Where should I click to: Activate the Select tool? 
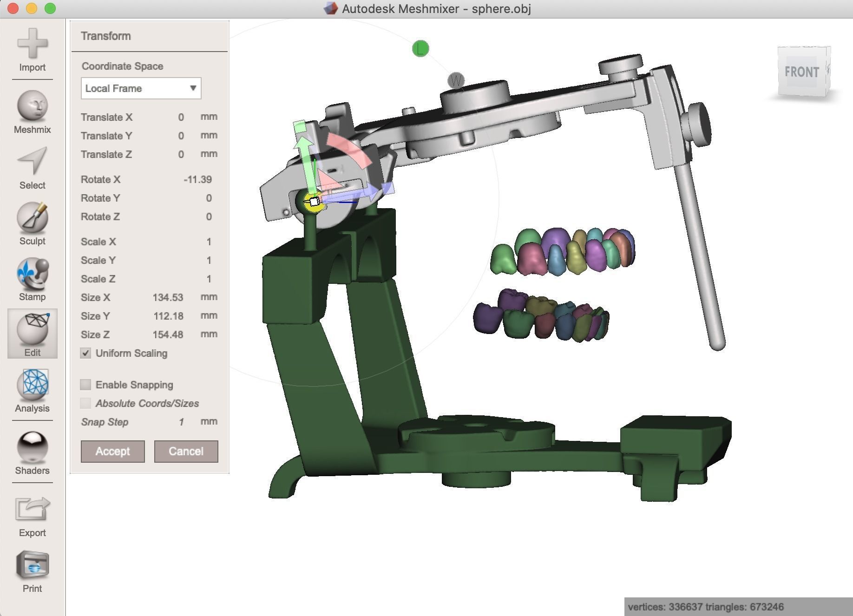point(32,168)
